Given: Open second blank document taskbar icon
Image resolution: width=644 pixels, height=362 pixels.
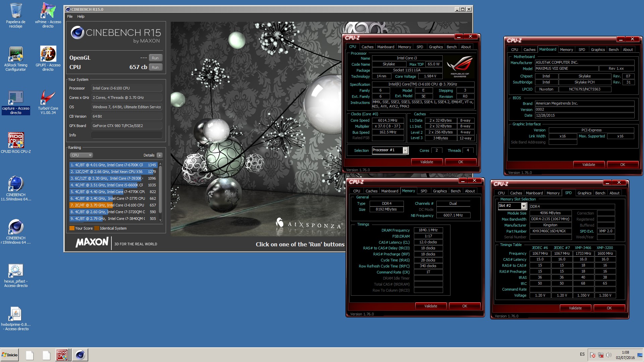Looking at the screenshot, I should 46,355.
